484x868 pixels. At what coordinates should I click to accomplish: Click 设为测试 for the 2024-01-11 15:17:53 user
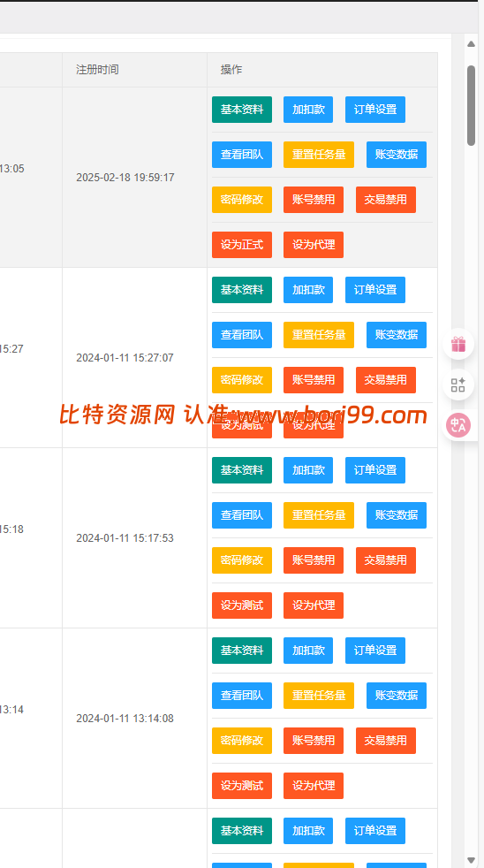(x=242, y=605)
